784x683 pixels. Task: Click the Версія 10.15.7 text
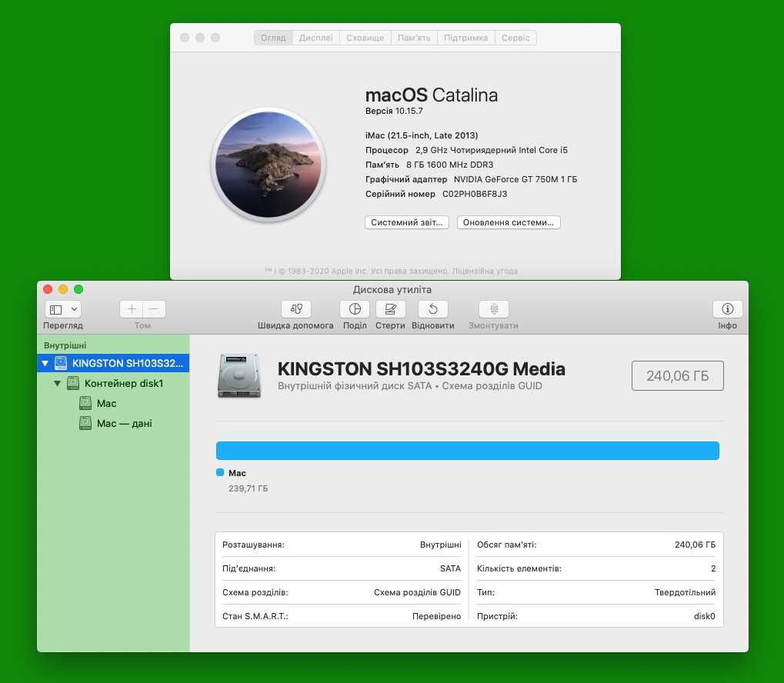pos(394,111)
